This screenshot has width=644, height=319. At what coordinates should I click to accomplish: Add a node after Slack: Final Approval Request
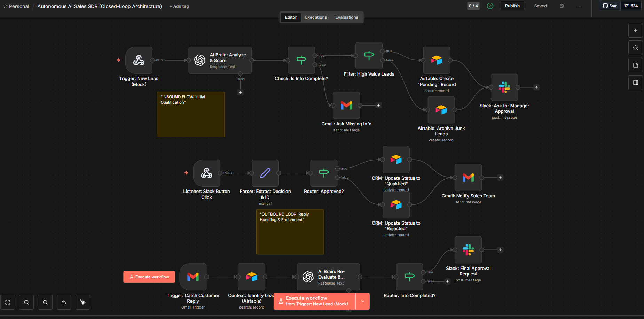(500, 250)
